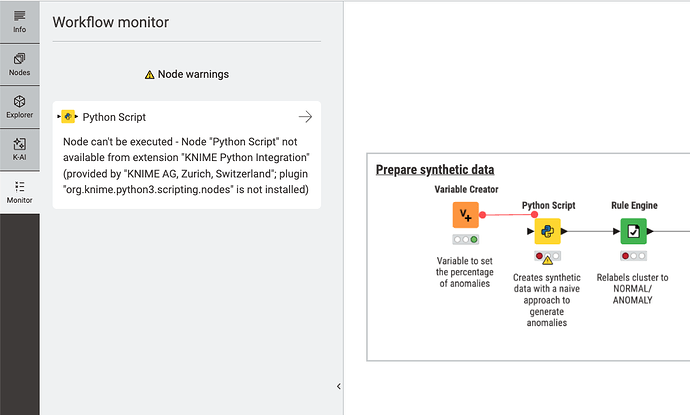Click the Variable Creator status traffic light
Image resolution: width=690 pixels, height=415 pixels.
click(466, 240)
